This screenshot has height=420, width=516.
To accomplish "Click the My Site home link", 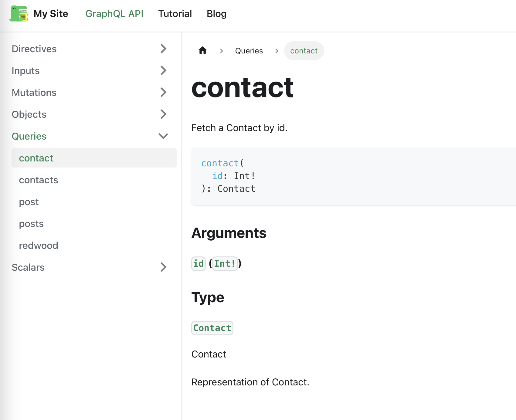I will 51,14.
